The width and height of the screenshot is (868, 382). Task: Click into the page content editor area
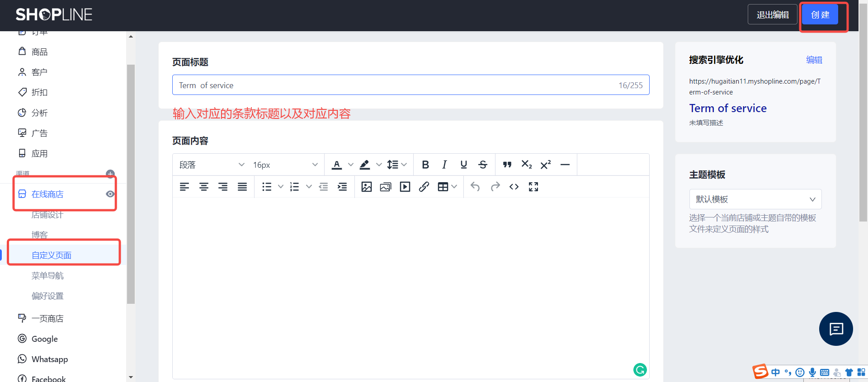click(x=410, y=288)
